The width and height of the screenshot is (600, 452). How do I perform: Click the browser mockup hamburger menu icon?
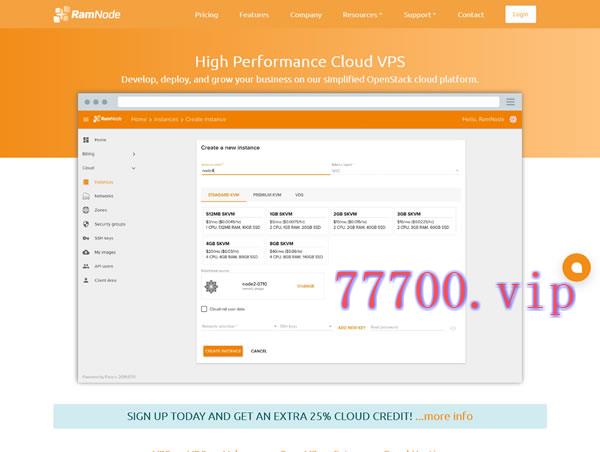coord(510,101)
